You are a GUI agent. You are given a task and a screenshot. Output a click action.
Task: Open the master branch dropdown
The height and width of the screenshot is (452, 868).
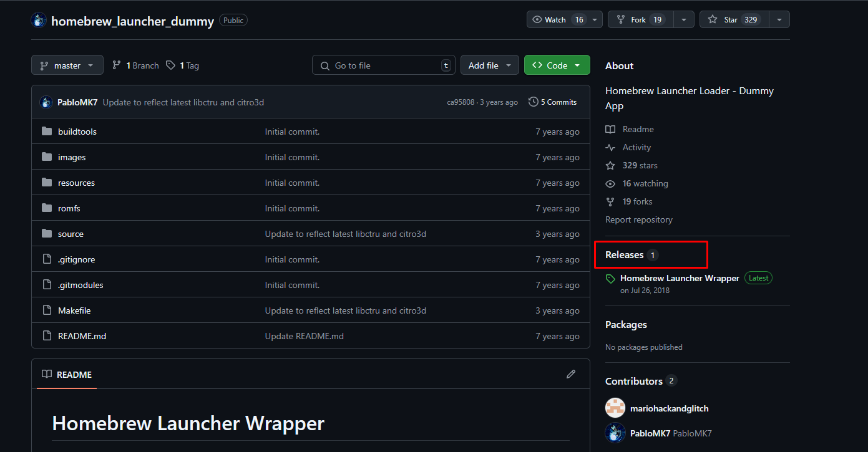click(67, 65)
